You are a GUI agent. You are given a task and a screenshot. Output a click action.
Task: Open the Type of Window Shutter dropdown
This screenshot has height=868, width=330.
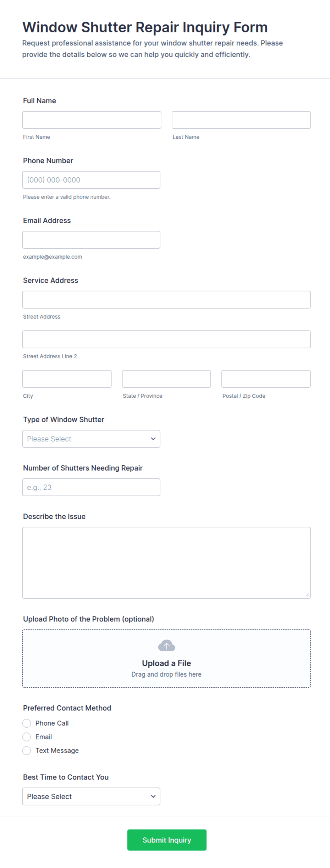pyautogui.click(x=91, y=439)
